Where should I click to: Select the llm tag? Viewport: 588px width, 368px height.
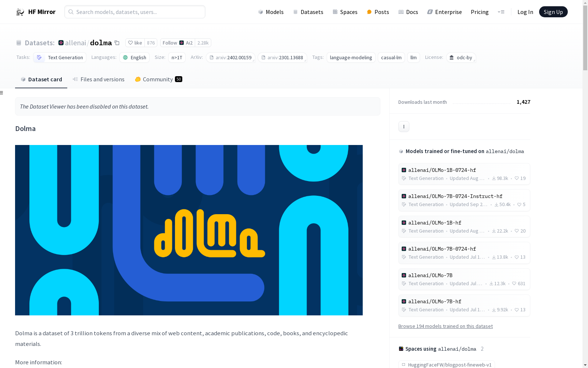coord(413,57)
